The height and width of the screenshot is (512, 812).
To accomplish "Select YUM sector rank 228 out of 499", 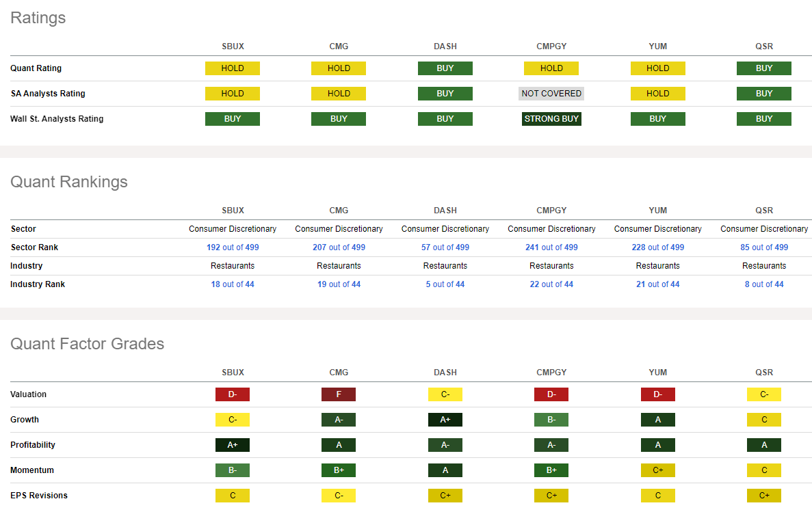I will [x=658, y=247].
